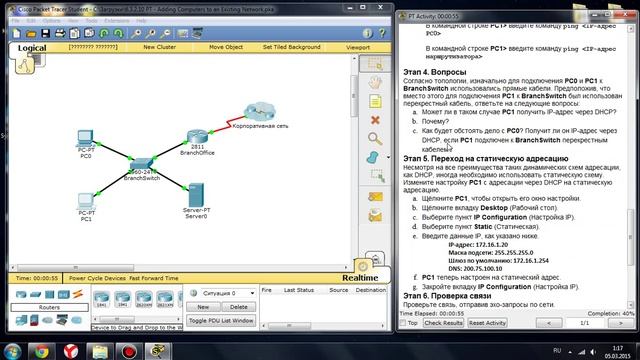This screenshot has height=360, width=640.
Task: Click Toggle PDU List Window button
Action: (x=221, y=321)
